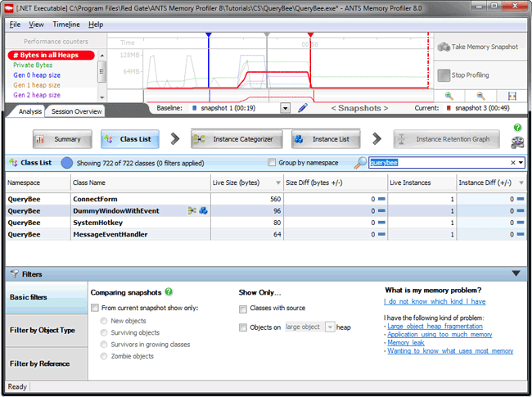Open the green help icon near Instance Retention Graph
532x397 pixels.
(x=516, y=128)
